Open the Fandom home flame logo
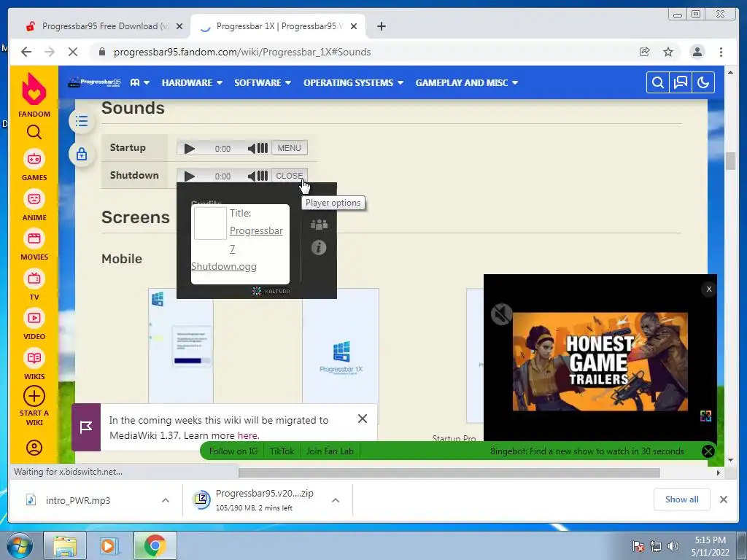747x560 pixels. pyautogui.click(x=34, y=90)
